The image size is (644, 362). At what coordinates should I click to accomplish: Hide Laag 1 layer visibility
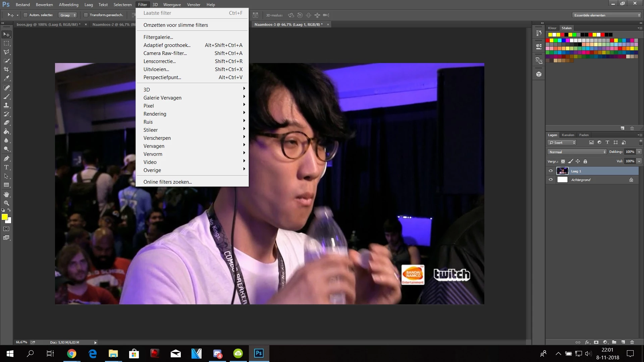pyautogui.click(x=551, y=171)
